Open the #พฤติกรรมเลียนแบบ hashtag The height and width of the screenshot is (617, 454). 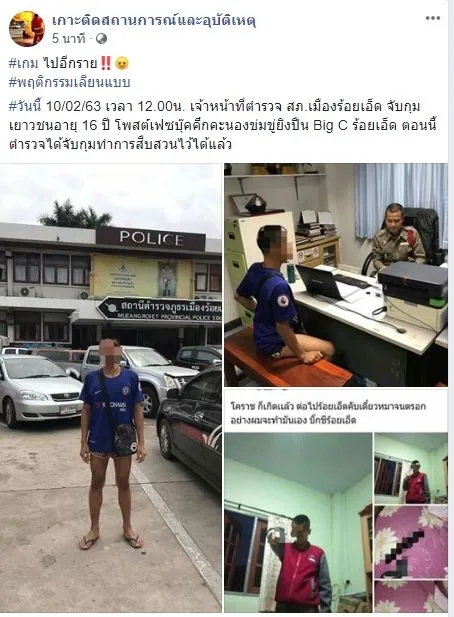point(69,83)
